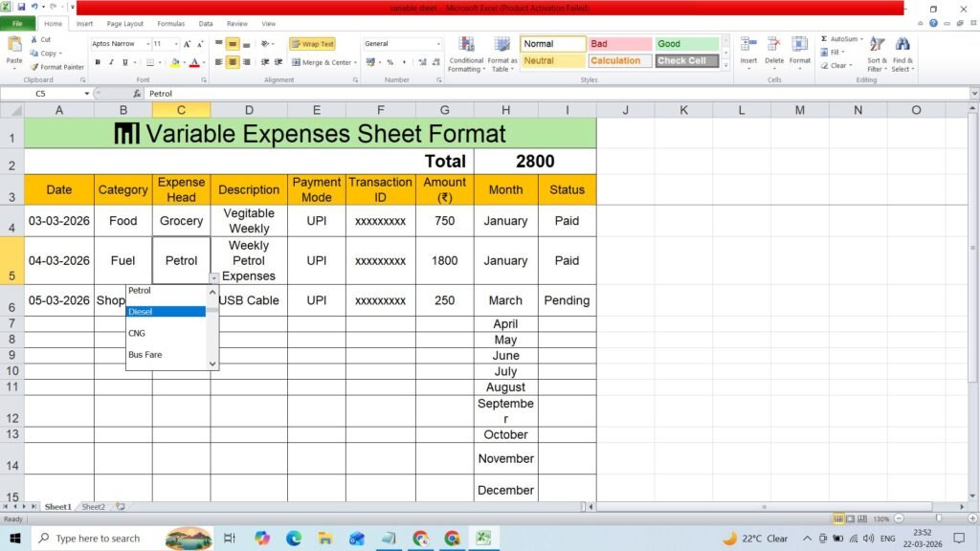Apply right text alignment

246,62
